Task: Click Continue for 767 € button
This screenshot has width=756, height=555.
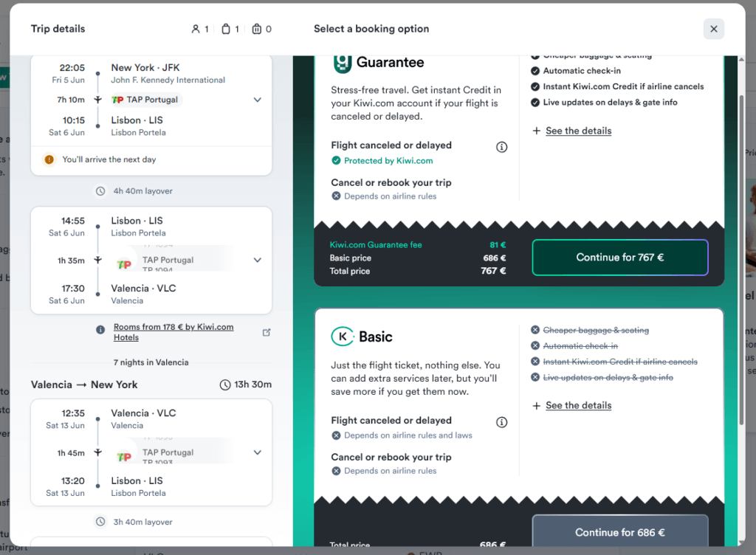Action: click(x=619, y=258)
